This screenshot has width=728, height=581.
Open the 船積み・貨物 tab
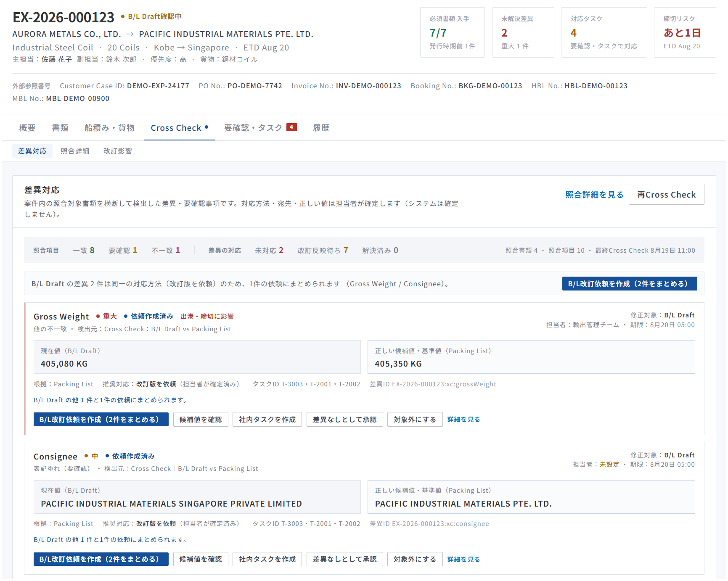pos(109,128)
